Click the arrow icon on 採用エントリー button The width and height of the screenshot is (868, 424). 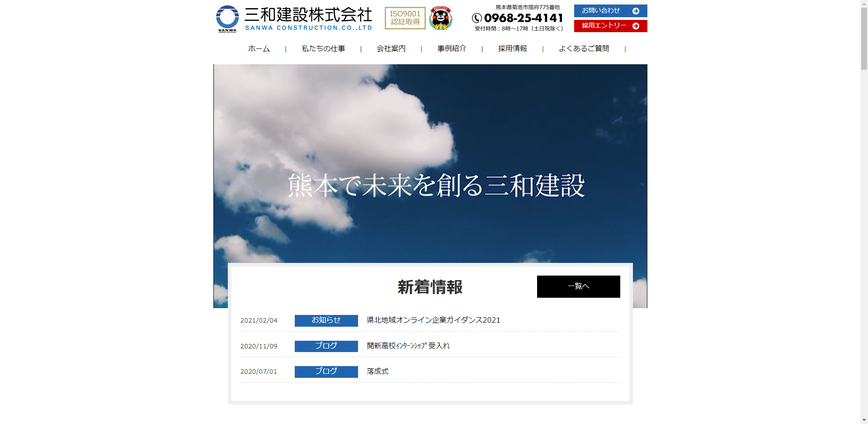point(637,26)
